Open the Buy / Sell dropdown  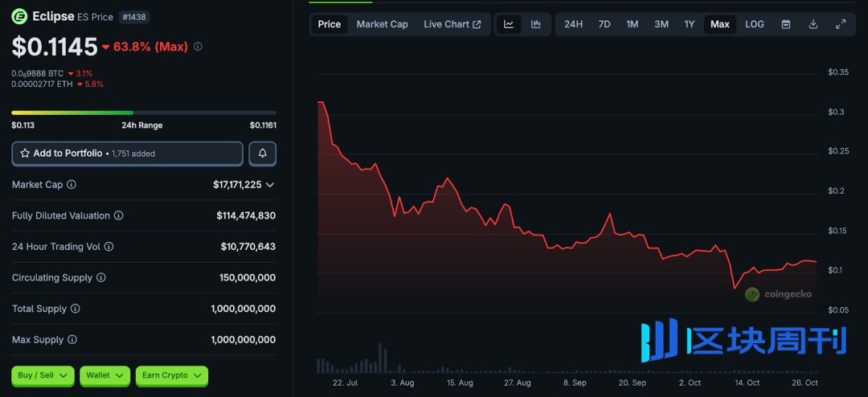(43, 375)
